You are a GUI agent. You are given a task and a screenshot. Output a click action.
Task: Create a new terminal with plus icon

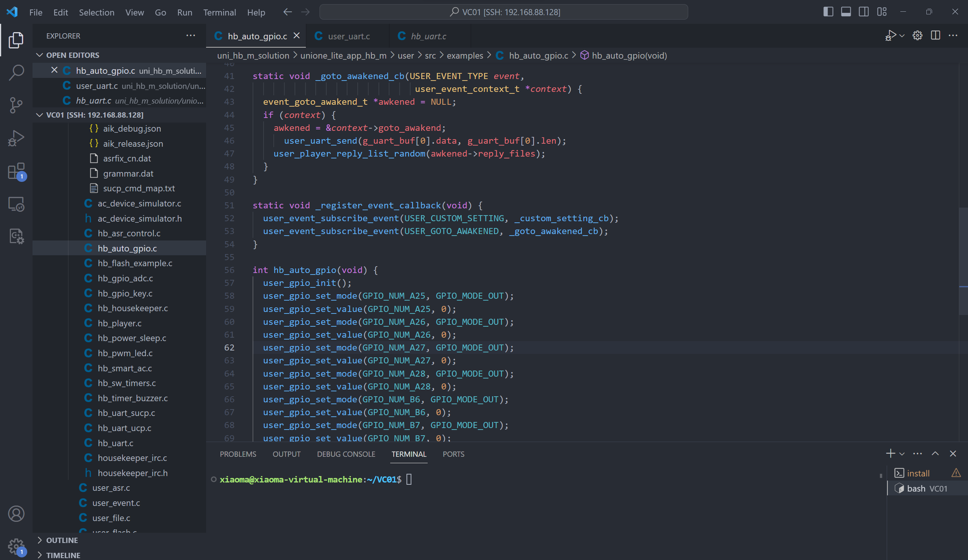coord(890,454)
